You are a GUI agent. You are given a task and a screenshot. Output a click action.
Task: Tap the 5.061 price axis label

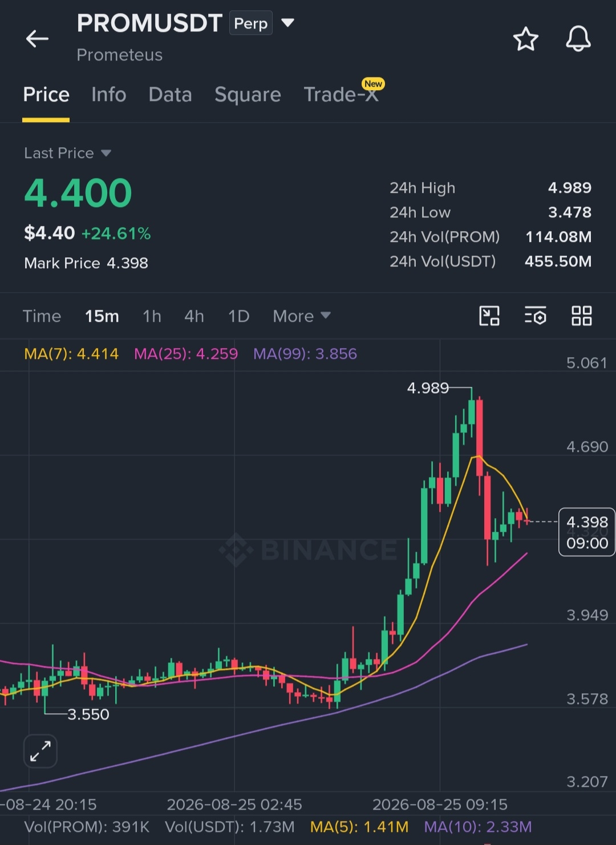587,363
